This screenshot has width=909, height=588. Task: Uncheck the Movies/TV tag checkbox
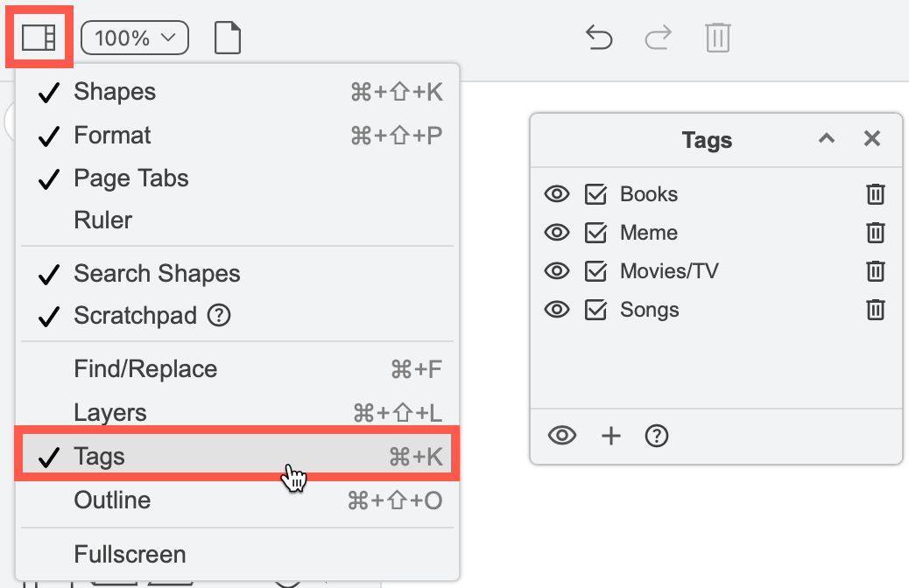click(x=595, y=271)
